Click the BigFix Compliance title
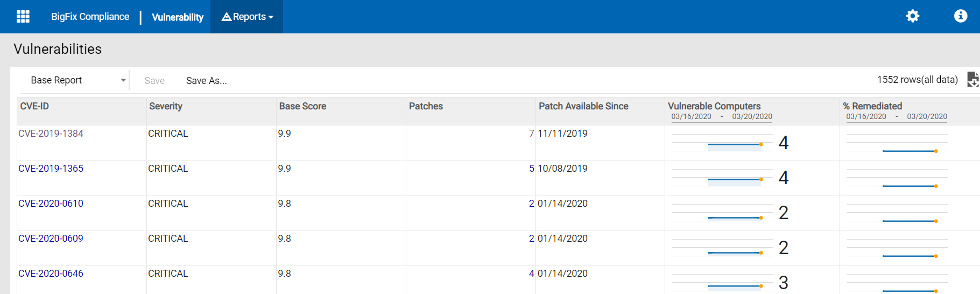The height and width of the screenshot is (294, 980). pos(90,17)
